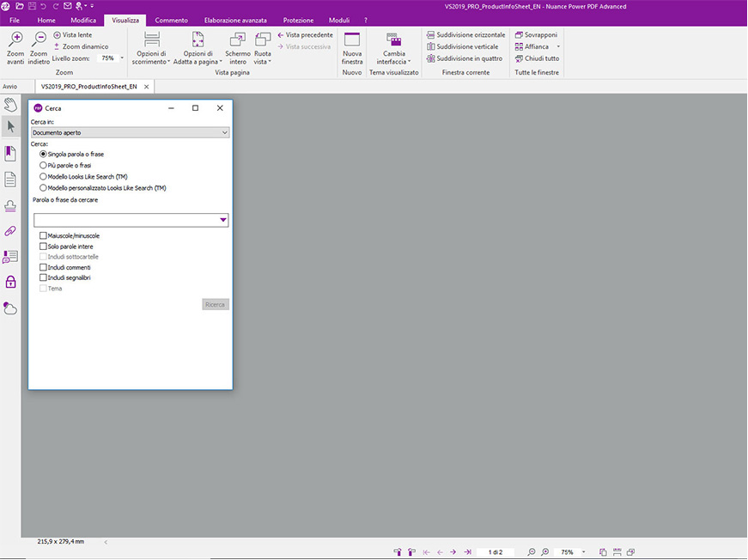
Task: Enable the Maiuscole/minuscole checkbox
Action: 43,236
